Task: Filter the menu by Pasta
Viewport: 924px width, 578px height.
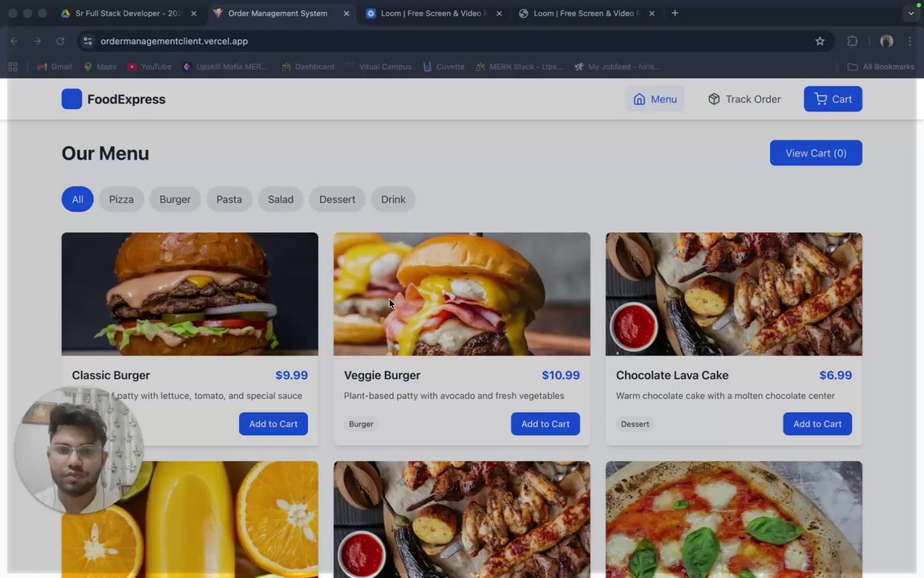Action: click(x=229, y=199)
